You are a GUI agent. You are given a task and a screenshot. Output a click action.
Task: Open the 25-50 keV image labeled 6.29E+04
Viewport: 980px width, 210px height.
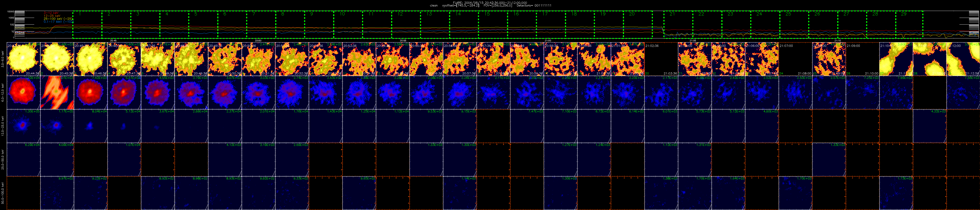pyautogui.click(x=23, y=160)
